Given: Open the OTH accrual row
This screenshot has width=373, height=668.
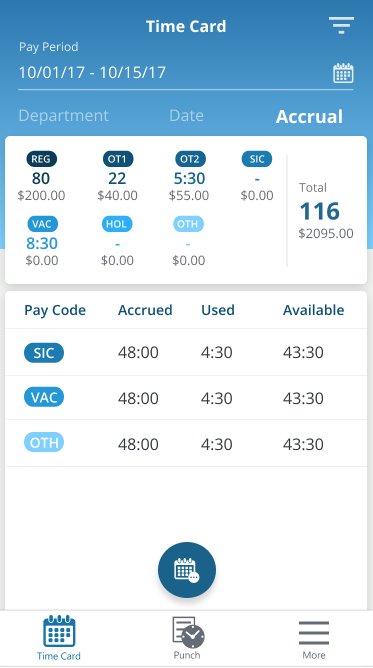Looking at the screenshot, I should (186, 443).
